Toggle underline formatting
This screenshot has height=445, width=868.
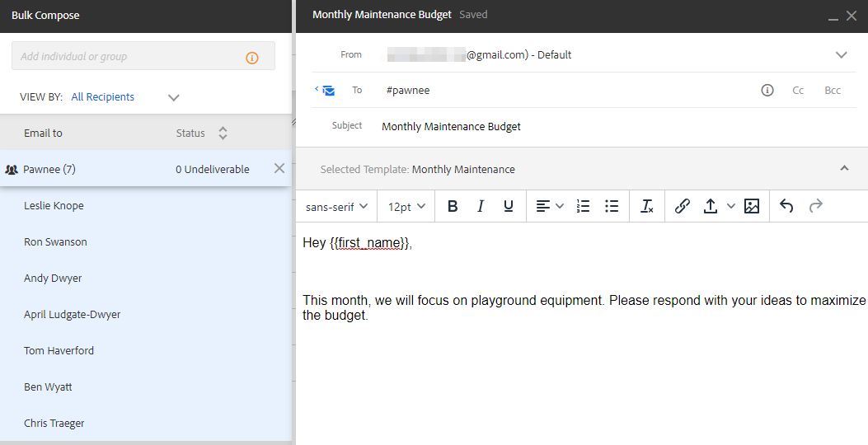(x=509, y=207)
